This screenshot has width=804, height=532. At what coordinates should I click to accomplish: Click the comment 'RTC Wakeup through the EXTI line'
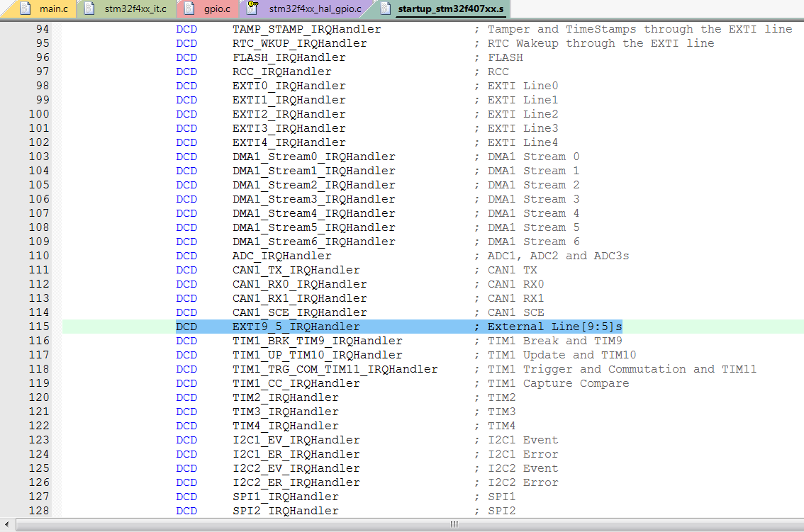pyautogui.click(x=601, y=43)
